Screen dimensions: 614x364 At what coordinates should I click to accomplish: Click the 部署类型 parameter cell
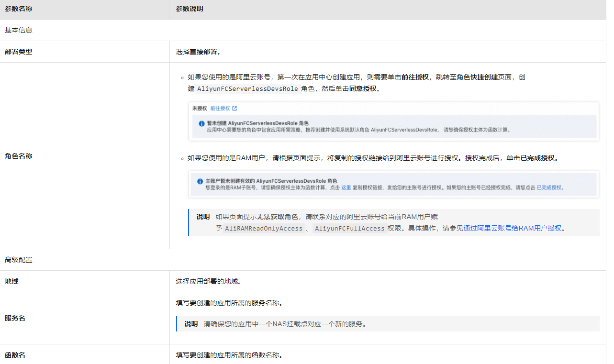(85, 52)
